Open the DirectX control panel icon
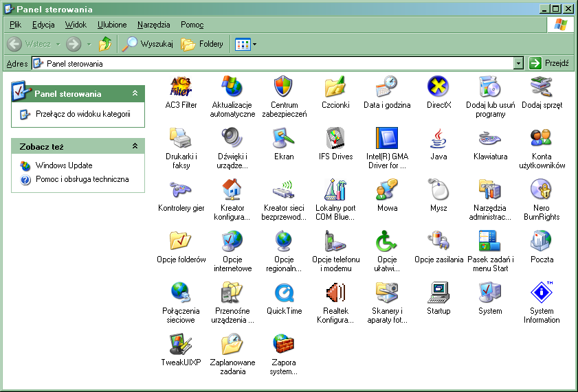The height and width of the screenshot is (392, 578). [438, 88]
